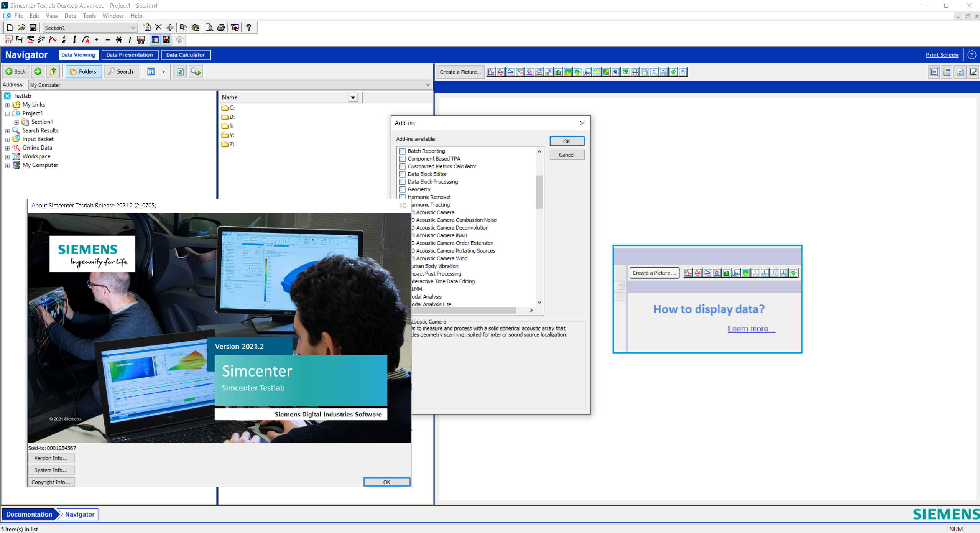This screenshot has height=533, width=980.
Task: Click the delete section X icon
Action: pos(158,28)
